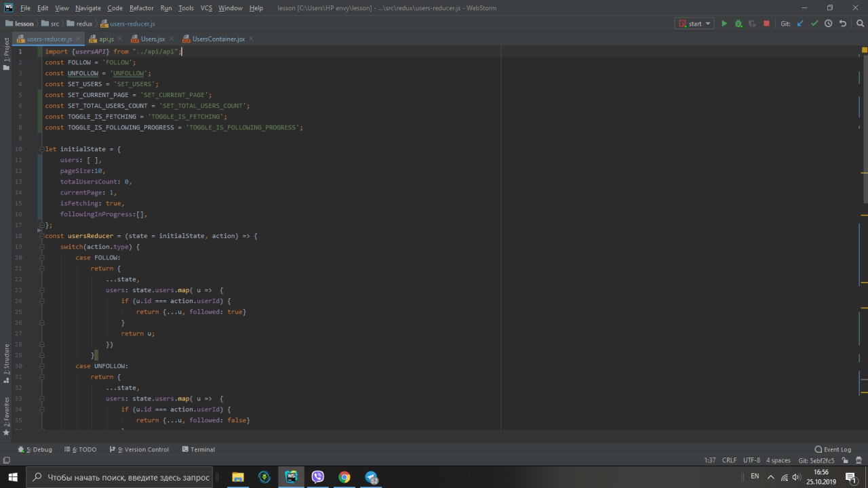Screen dimensions: 868x488
Task: Toggle the Project tool window
Action: click(7, 51)
